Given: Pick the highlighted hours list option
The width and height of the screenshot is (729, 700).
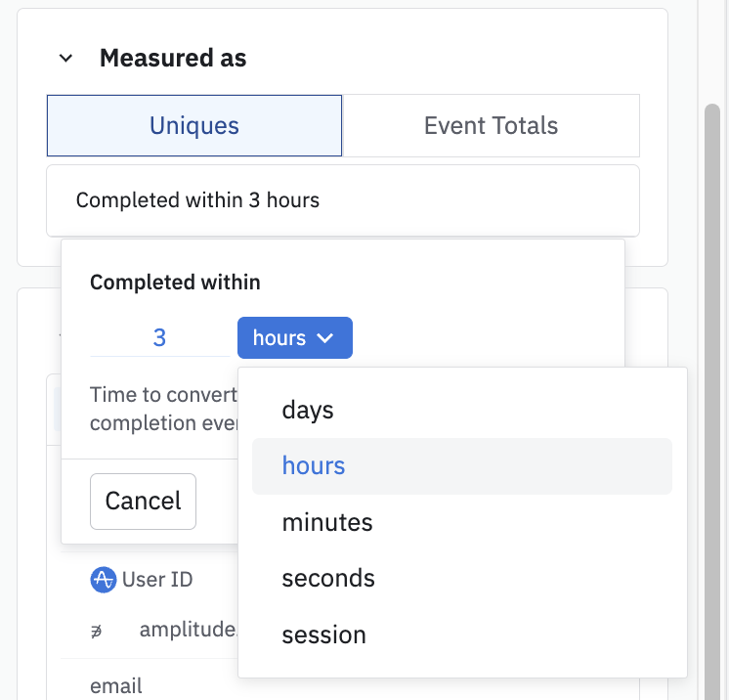Looking at the screenshot, I should [x=314, y=465].
